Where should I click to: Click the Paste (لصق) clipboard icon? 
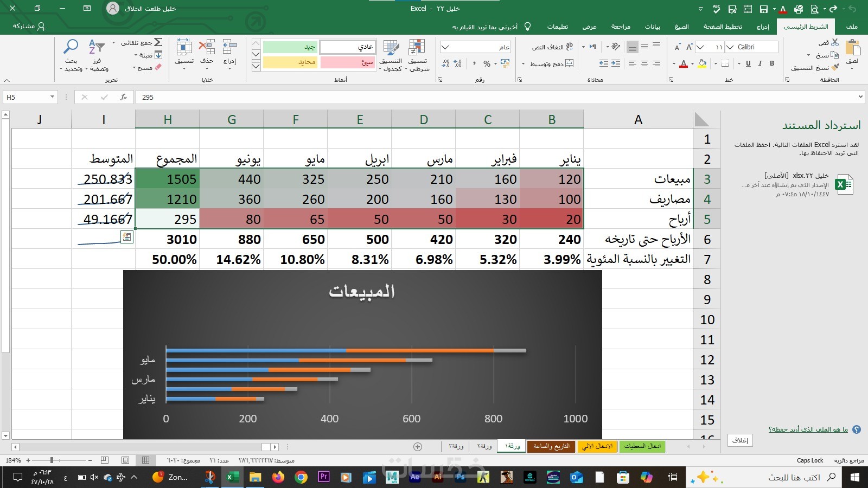[853, 48]
